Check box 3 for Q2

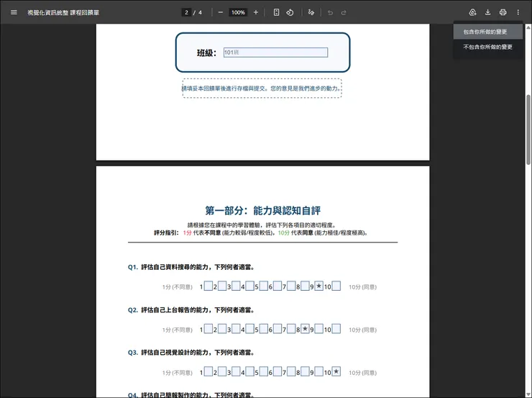pyautogui.click(x=236, y=329)
